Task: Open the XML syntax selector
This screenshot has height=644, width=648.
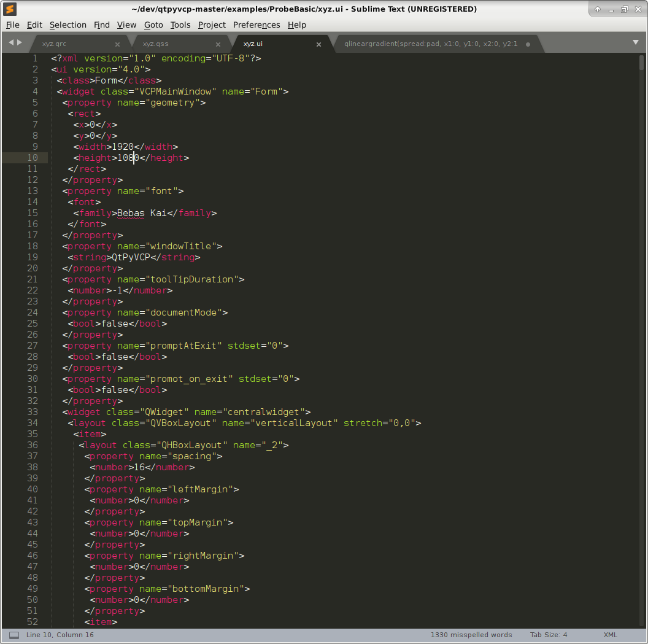Action: 610,635
